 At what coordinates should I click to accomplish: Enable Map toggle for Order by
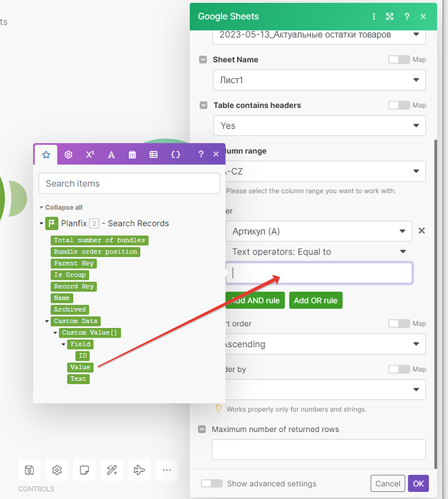tap(399, 369)
